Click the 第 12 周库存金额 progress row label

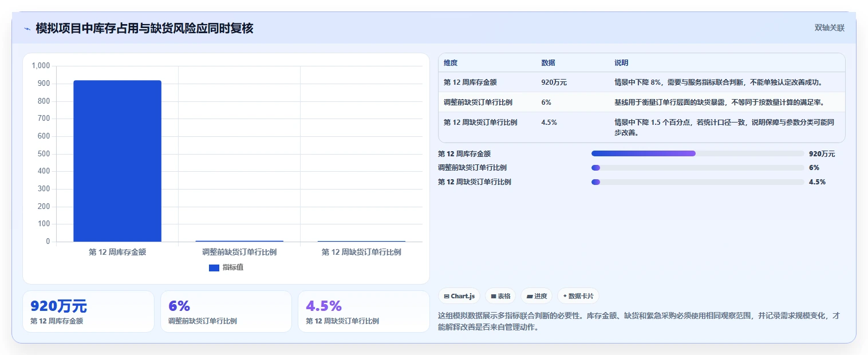(x=464, y=154)
